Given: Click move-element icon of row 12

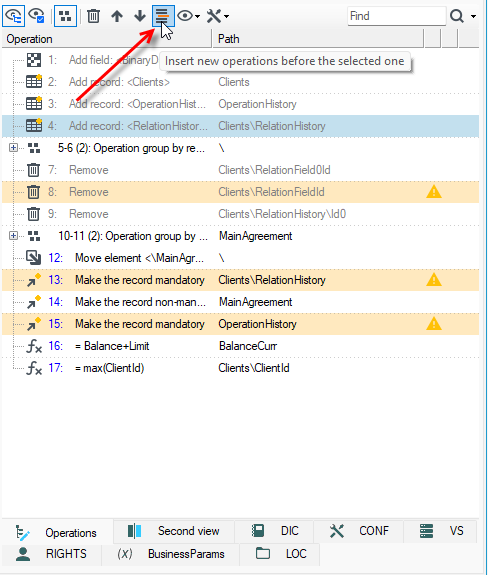Looking at the screenshot, I should point(34,258).
